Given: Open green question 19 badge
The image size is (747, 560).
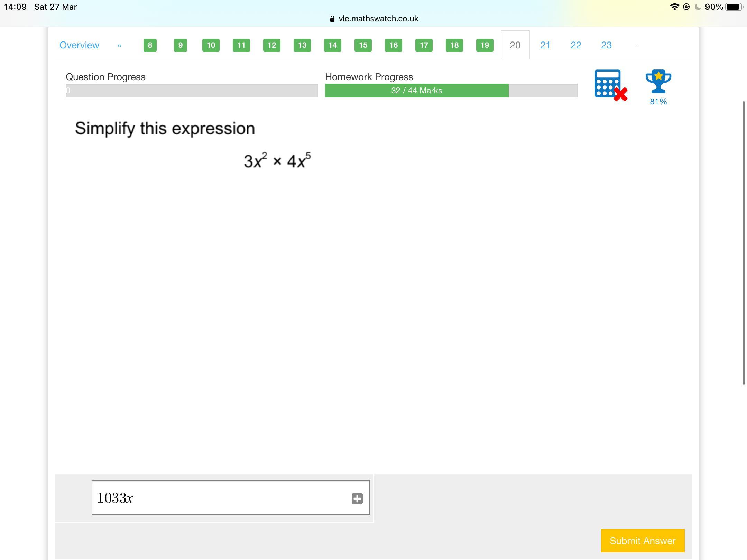Looking at the screenshot, I should pos(485,45).
